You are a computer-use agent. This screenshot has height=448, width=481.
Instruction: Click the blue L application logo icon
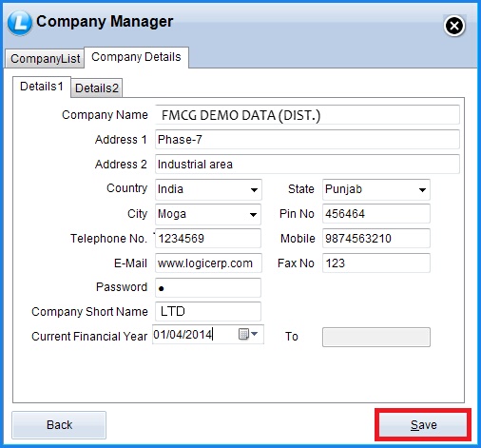click(20, 23)
